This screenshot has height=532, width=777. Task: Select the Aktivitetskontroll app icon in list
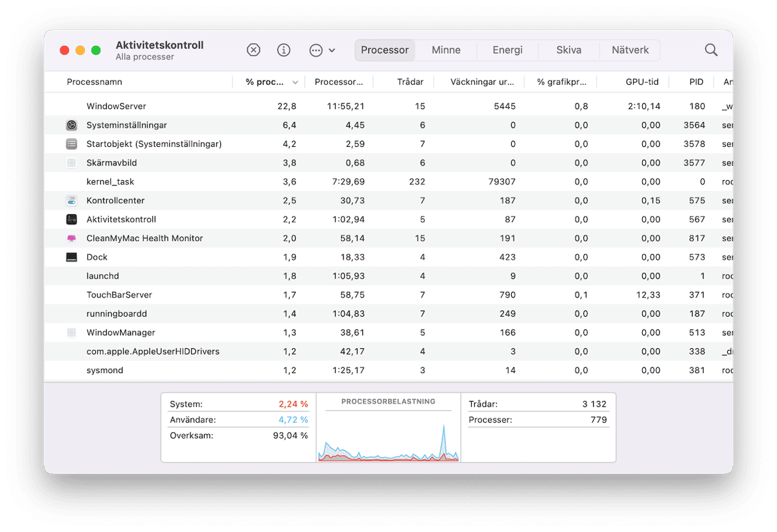(x=72, y=219)
